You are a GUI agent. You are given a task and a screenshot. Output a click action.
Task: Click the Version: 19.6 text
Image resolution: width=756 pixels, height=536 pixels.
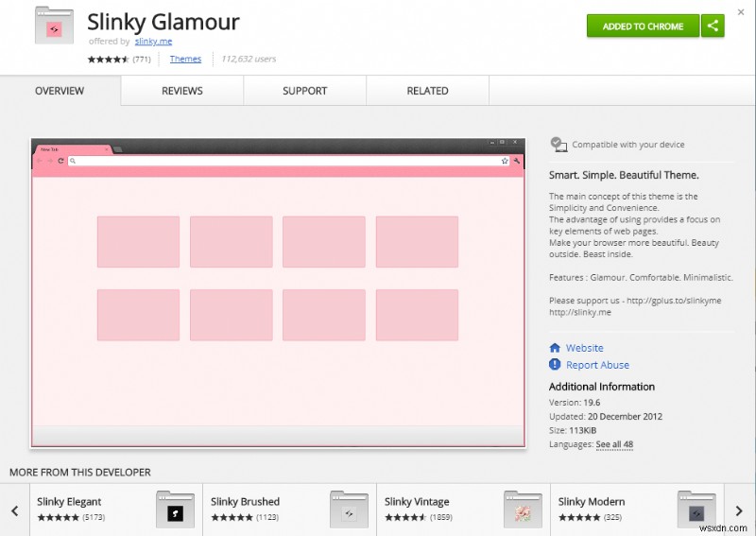coord(575,403)
